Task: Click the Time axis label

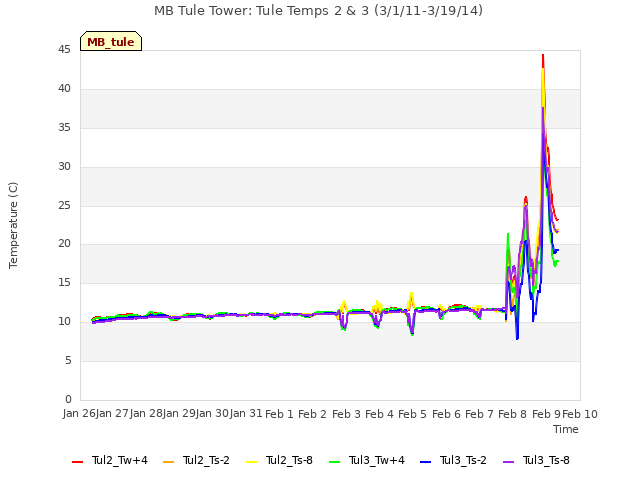Action: coord(566,429)
